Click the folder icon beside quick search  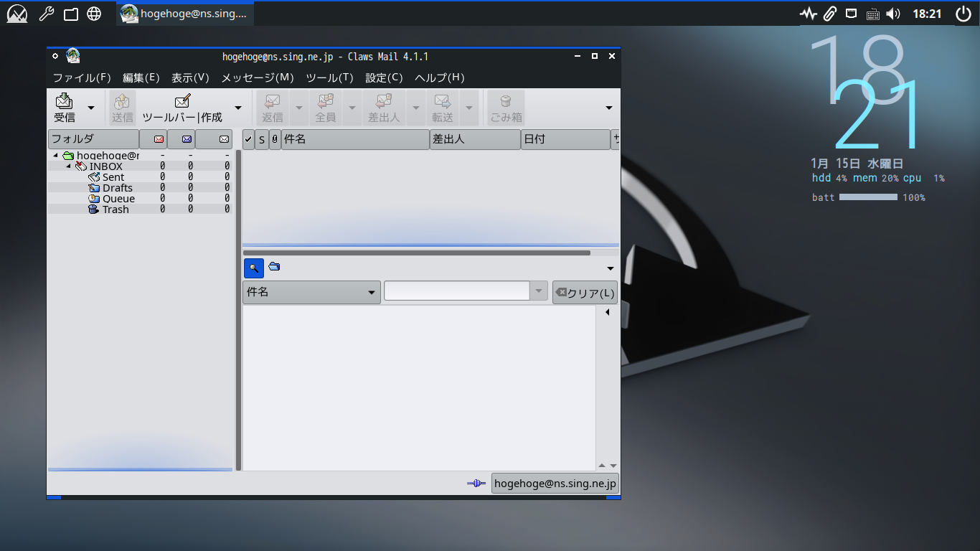pos(274,267)
